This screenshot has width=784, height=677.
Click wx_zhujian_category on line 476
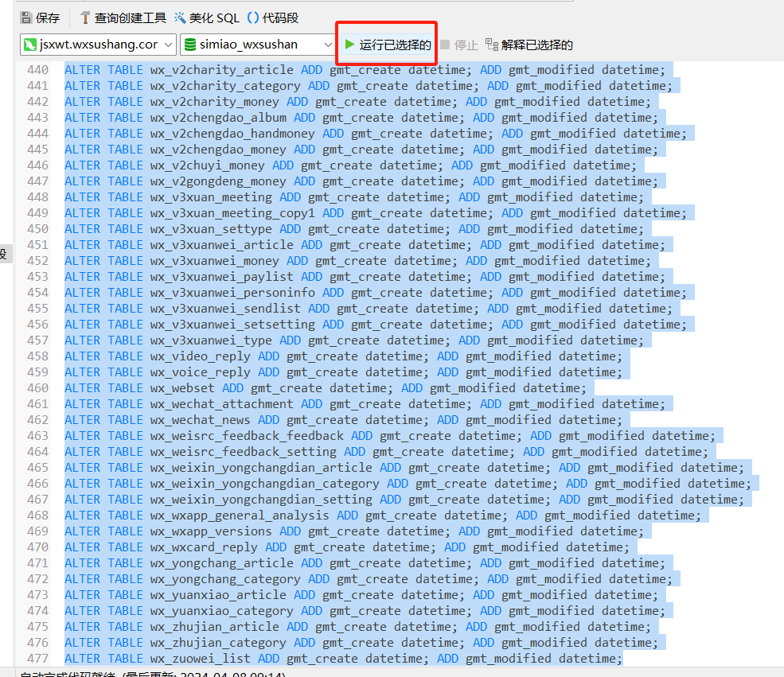click(x=219, y=643)
